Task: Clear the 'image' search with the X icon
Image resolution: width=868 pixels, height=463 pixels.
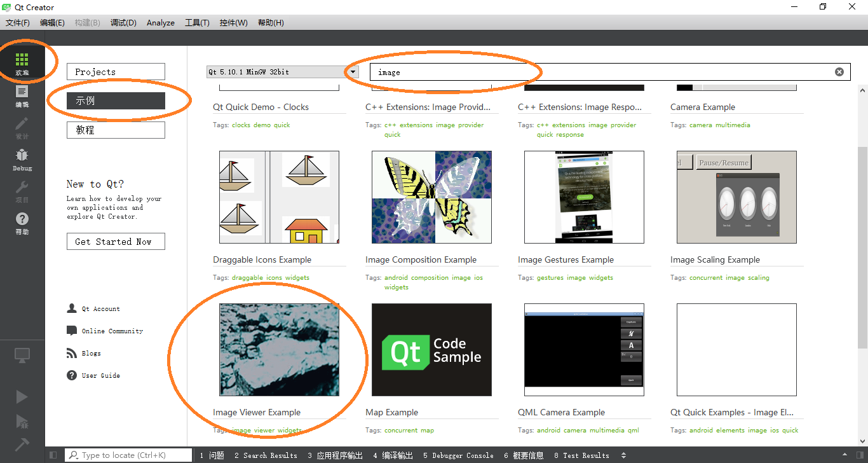Action: 839,72
